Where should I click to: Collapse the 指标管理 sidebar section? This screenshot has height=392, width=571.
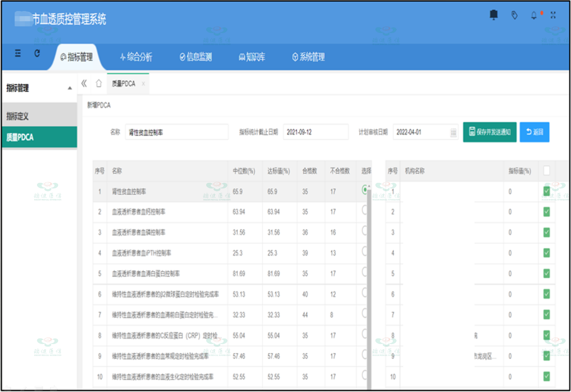coord(70,88)
